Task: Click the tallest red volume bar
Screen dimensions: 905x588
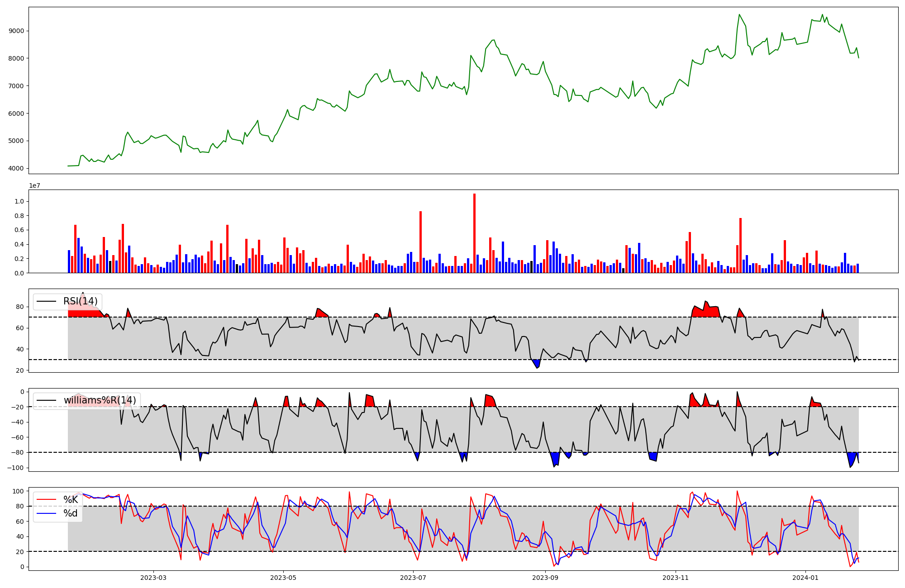Action: [474, 233]
